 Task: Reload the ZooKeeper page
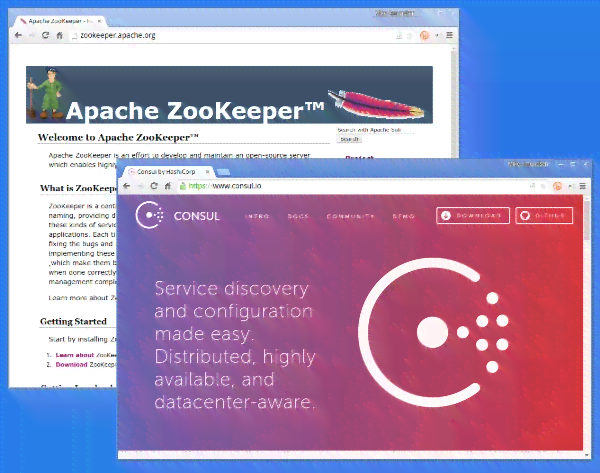coord(45,35)
